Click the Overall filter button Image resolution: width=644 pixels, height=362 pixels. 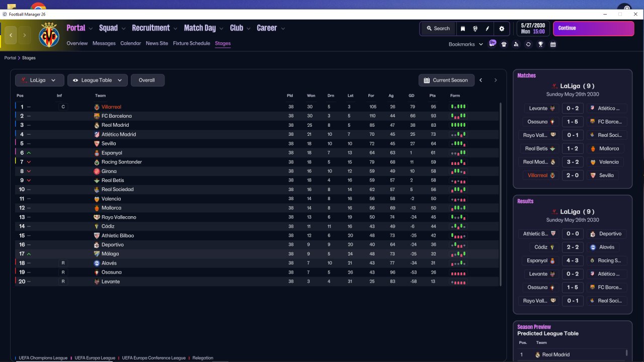(x=147, y=80)
